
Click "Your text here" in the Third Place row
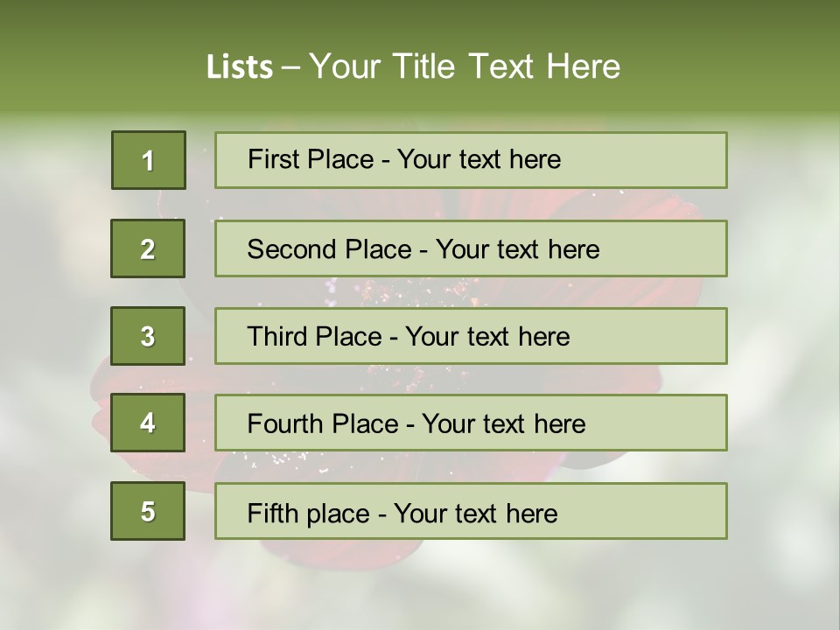click(x=487, y=337)
